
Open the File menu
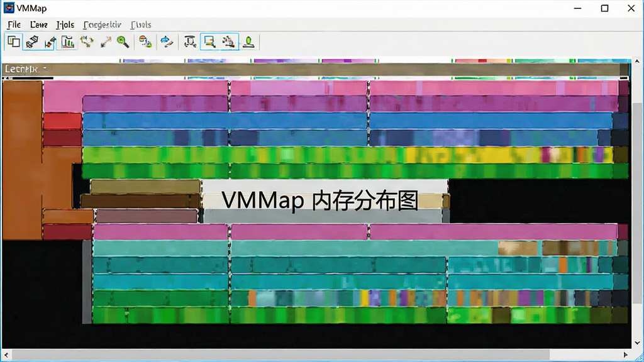click(x=14, y=25)
